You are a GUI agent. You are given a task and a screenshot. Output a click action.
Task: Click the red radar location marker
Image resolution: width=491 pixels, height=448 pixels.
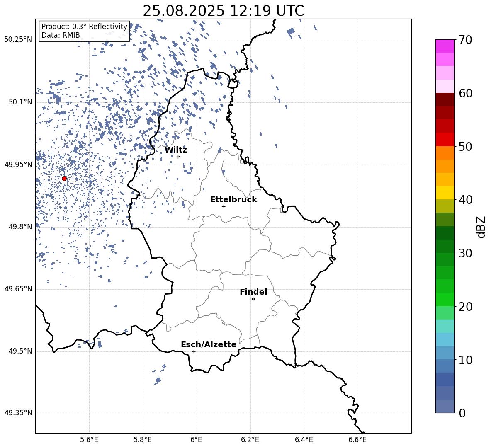point(64,179)
